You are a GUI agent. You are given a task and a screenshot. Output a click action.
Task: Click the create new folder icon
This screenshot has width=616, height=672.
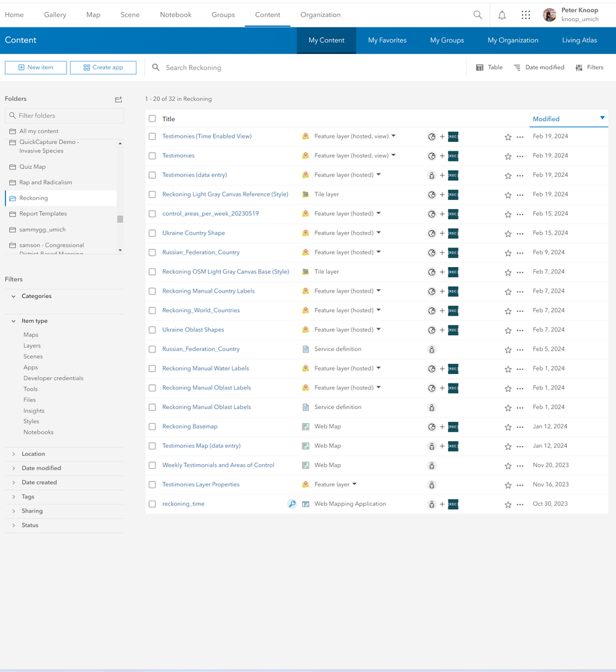coord(118,100)
